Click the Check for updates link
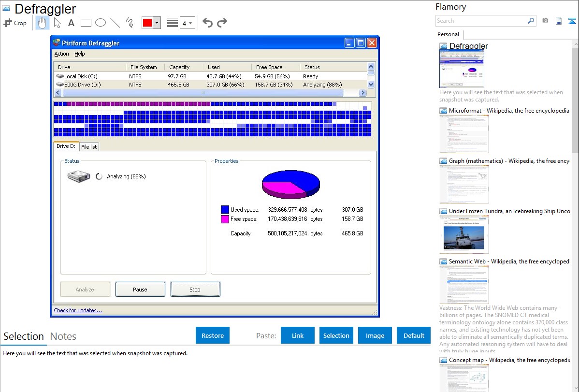The image size is (579, 392). click(78, 310)
